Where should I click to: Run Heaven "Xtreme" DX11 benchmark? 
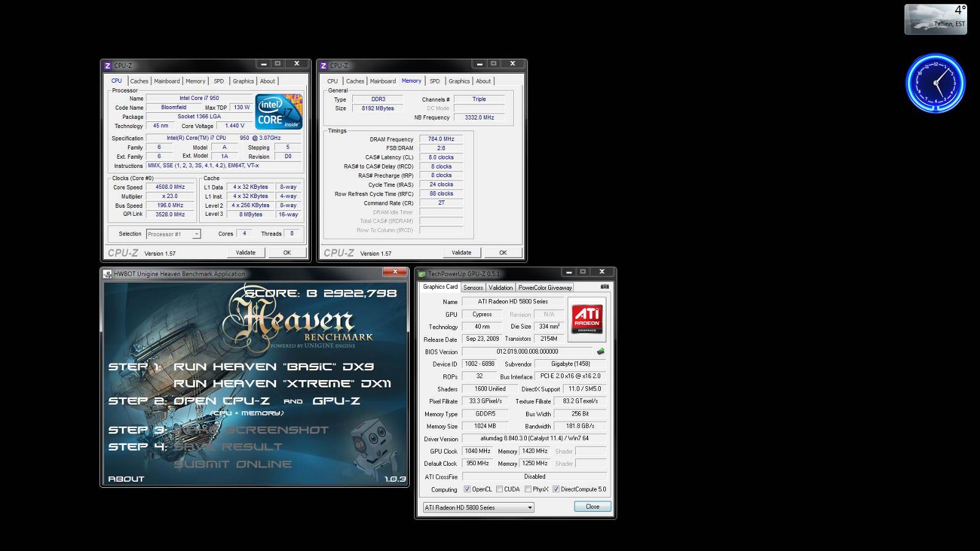[282, 384]
